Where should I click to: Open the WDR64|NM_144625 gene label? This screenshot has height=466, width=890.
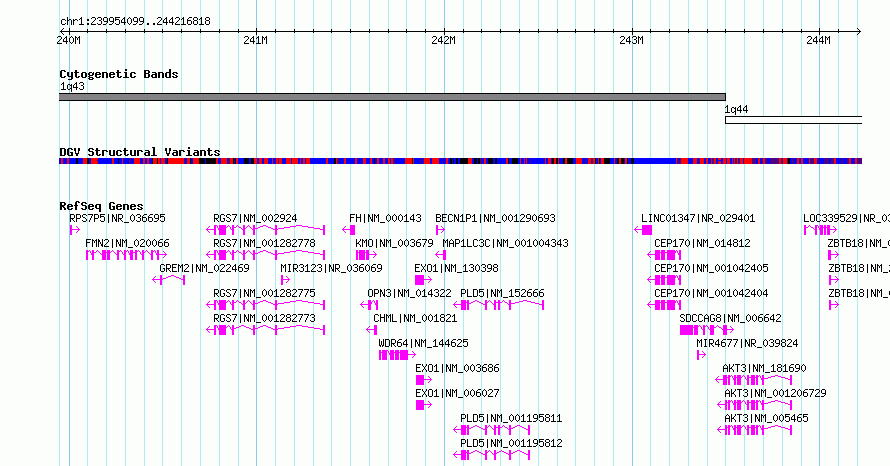click(x=423, y=343)
